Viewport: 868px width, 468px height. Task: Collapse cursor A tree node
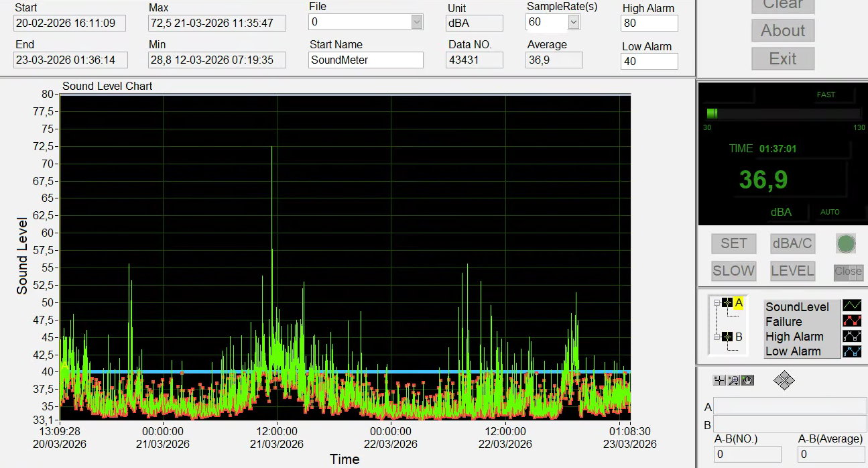pos(717,303)
